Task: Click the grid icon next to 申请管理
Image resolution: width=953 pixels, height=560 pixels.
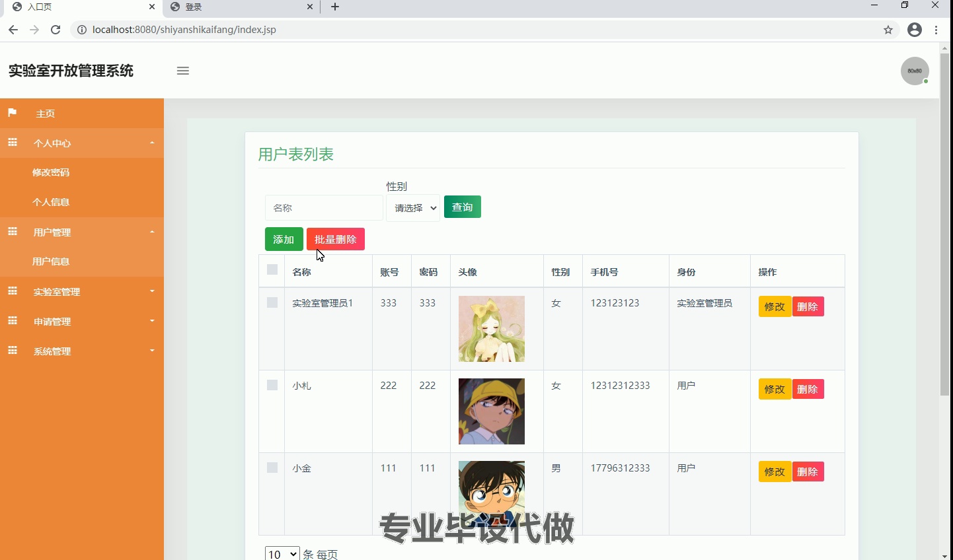Action: 12,321
